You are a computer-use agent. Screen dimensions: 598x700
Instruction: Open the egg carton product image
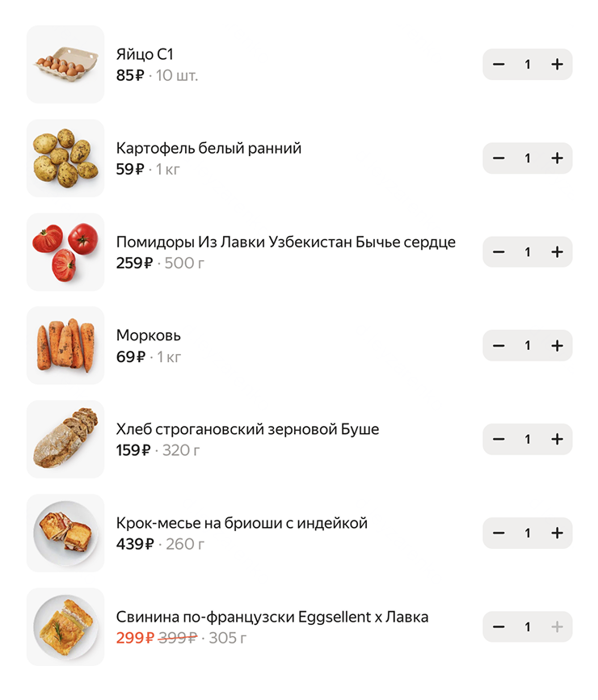coord(65,65)
